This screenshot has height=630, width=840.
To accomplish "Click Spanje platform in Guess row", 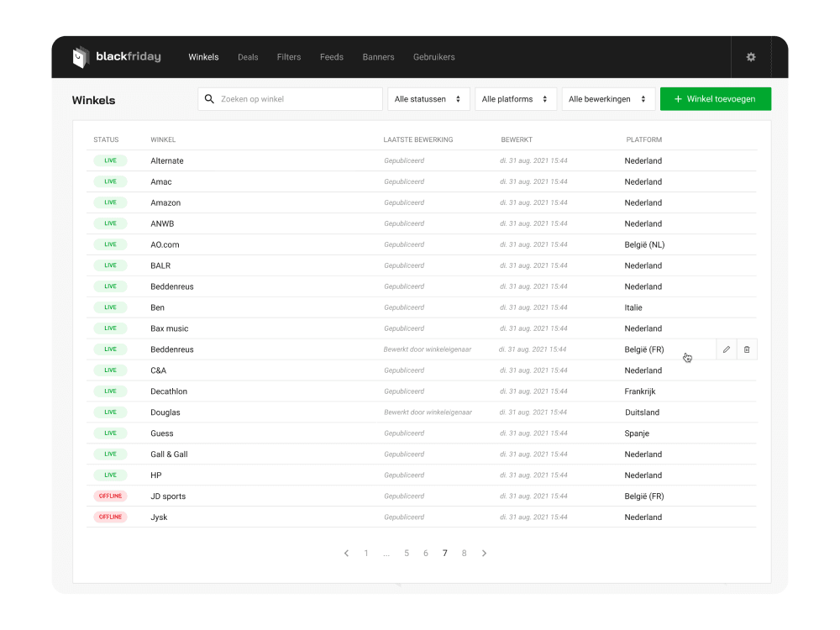I will pyautogui.click(x=637, y=433).
